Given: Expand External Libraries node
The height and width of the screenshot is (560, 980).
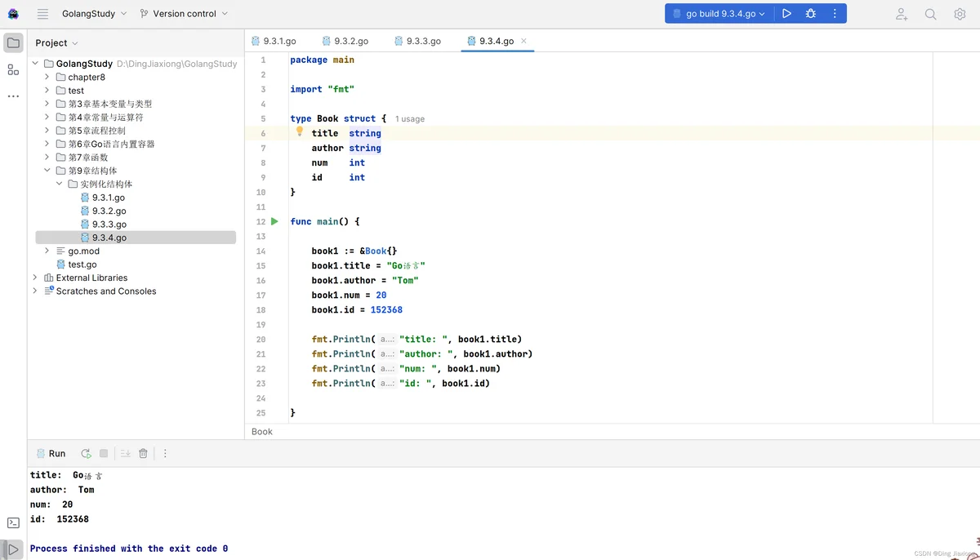Looking at the screenshot, I should click(35, 278).
